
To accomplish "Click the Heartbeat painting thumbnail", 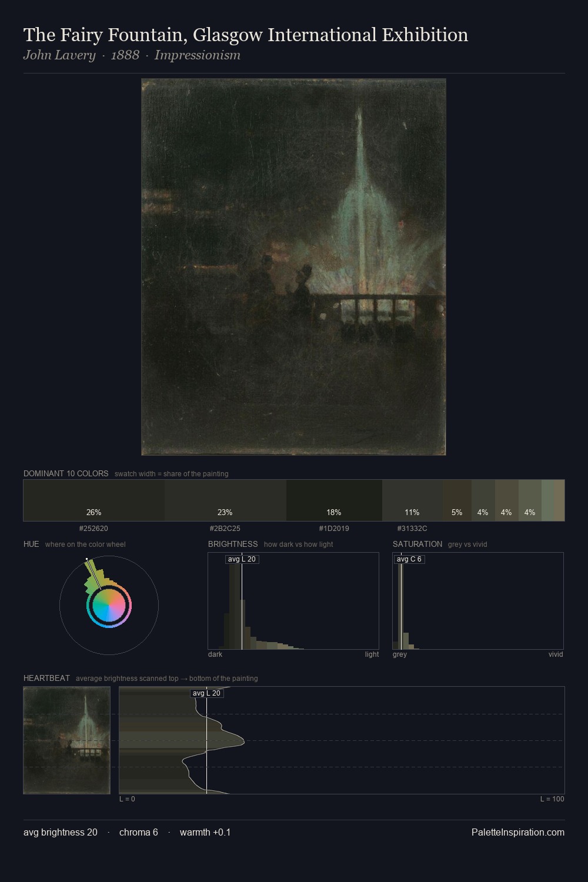I will coord(67,740).
